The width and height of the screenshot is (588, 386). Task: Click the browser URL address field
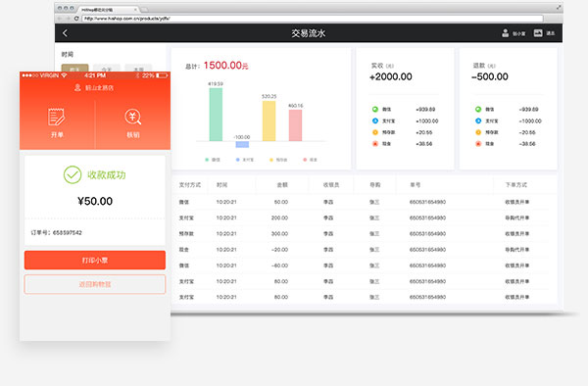coord(313,18)
